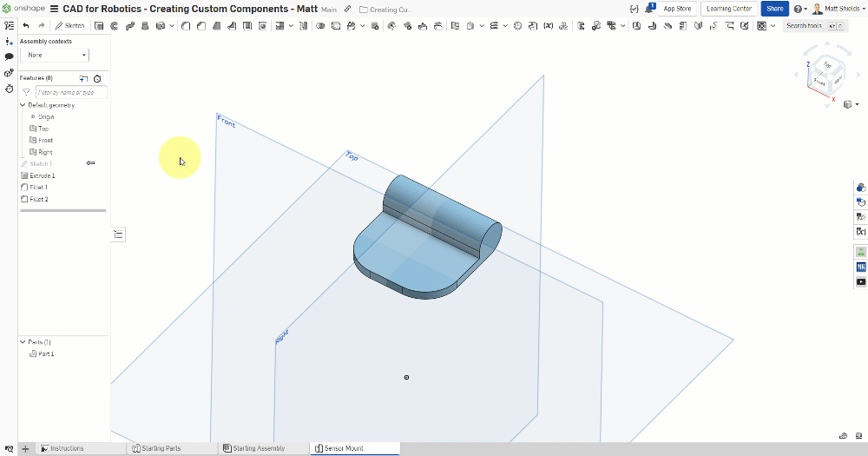Select the Loft tool

click(x=145, y=26)
